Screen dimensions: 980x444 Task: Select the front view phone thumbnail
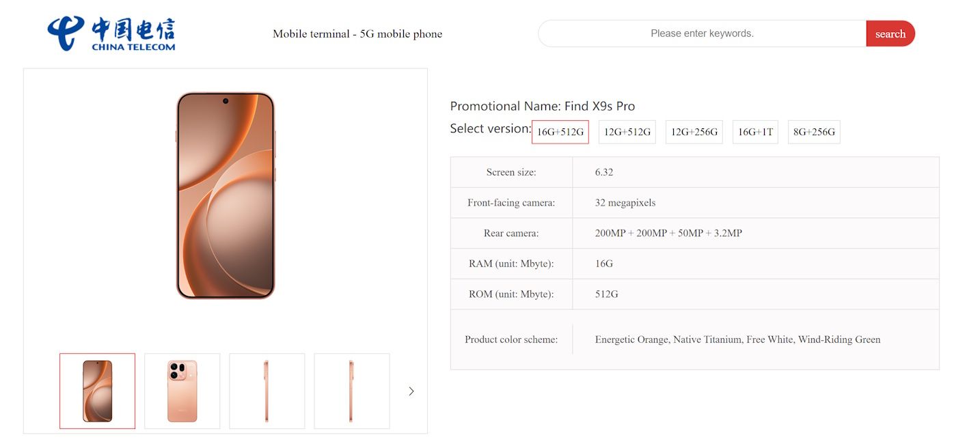[x=97, y=391]
